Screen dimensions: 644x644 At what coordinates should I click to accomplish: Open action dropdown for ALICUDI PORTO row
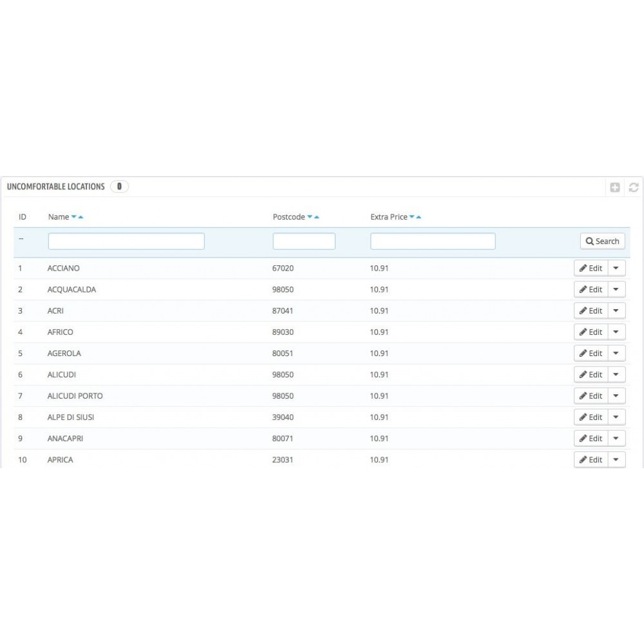point(616,396)
